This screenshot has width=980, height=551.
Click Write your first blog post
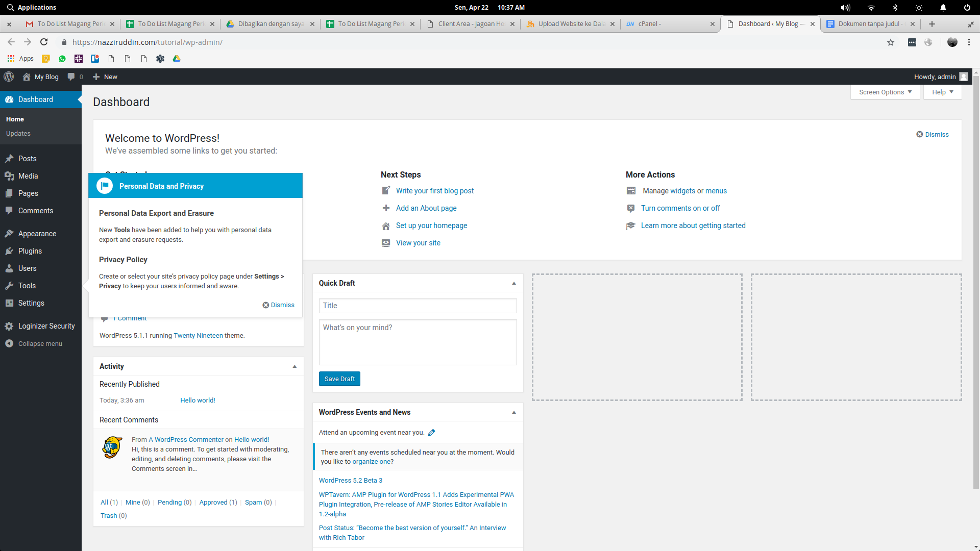coord(435,191)
